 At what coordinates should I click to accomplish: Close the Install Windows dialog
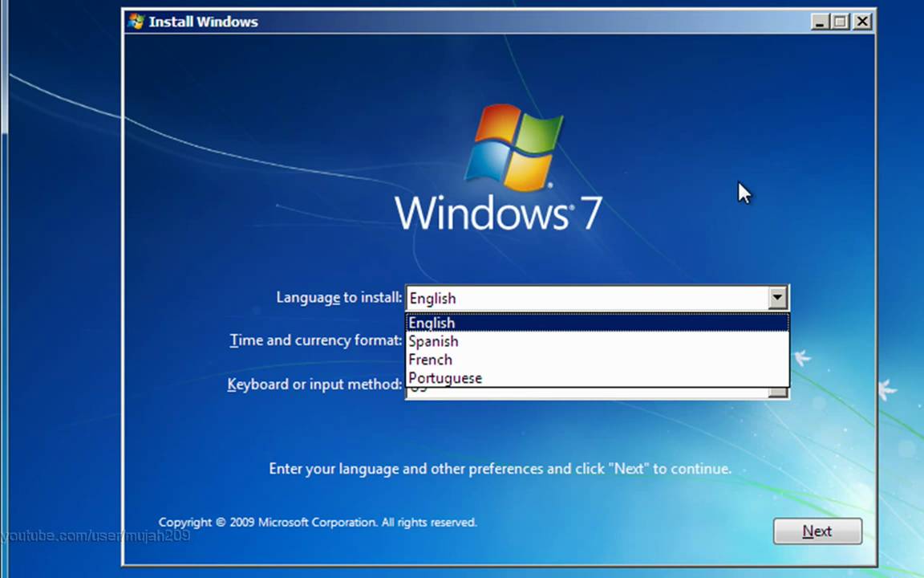(862, 22)
